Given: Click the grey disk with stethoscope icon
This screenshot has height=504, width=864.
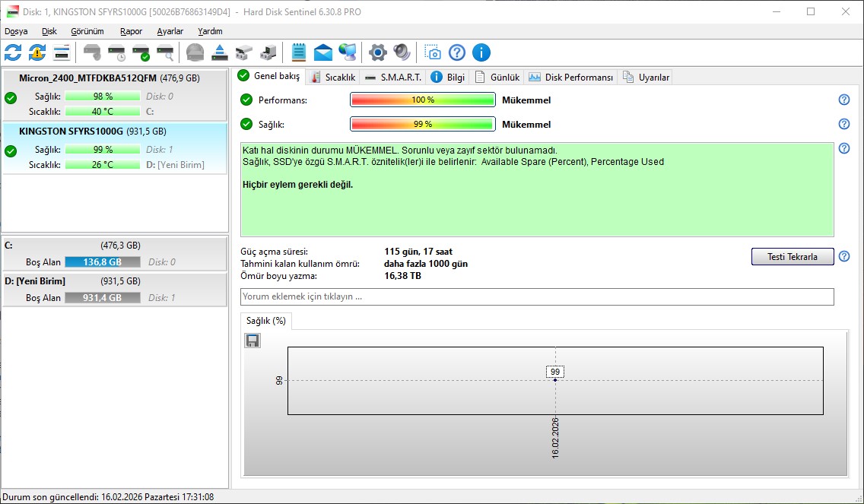Looking at the screenshot, I should [93, 52].
